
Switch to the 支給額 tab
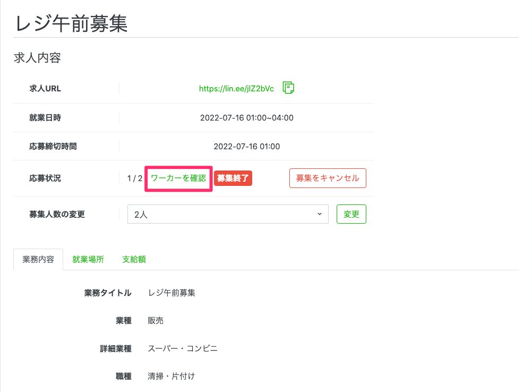click(x=134, y=260)
